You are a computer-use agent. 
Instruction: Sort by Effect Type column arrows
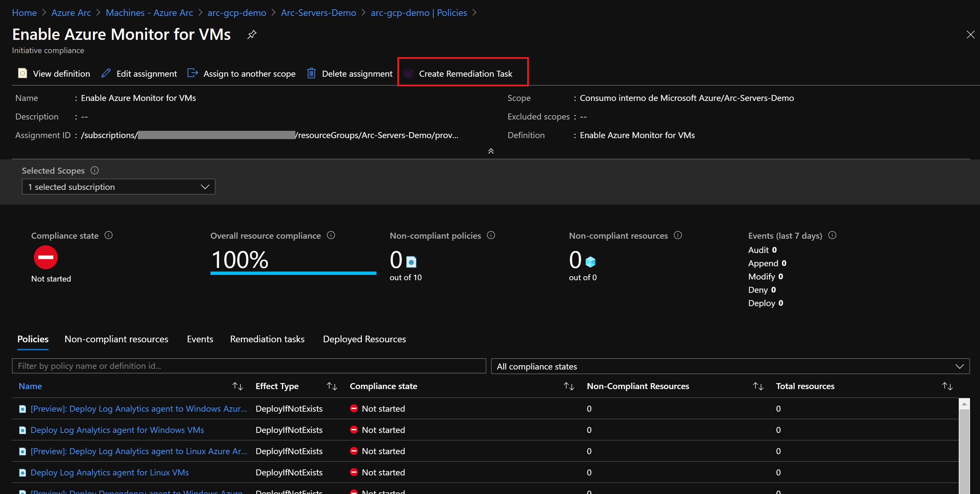332,386
